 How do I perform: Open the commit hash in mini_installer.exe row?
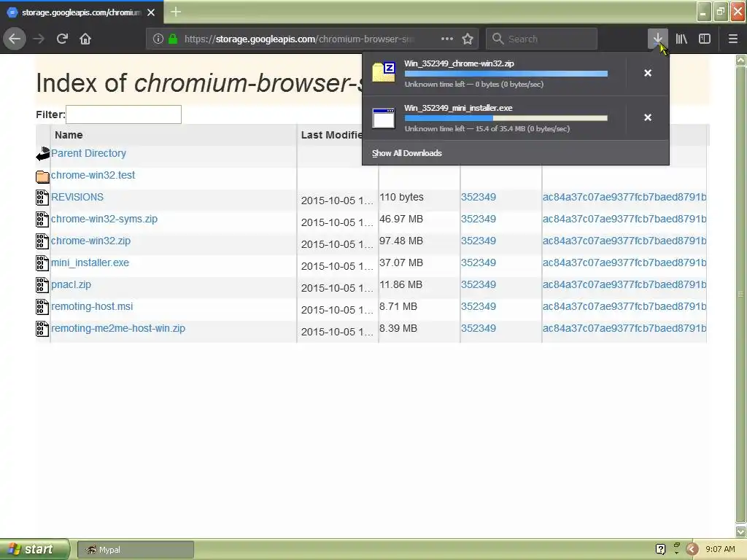click(624, 262)
